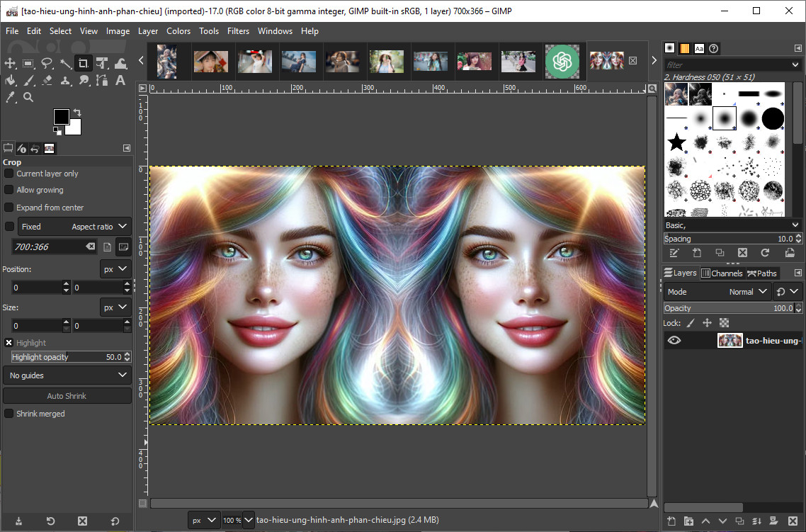This screenshot has height=532, width=806.
Task: Click the Auto Shrink button
Action: (67, 396)
